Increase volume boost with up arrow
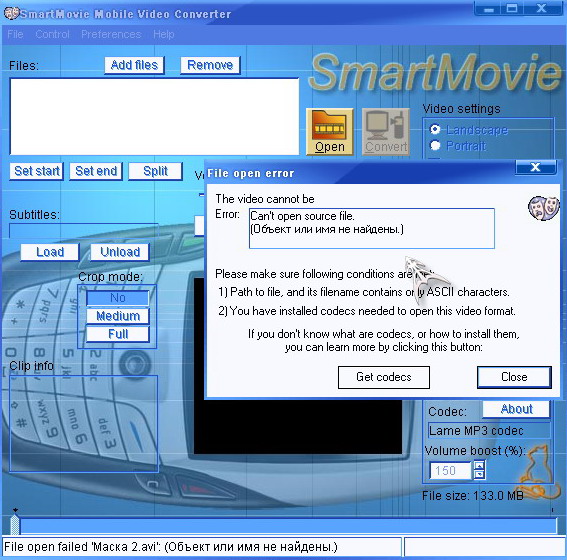Screen dimensions: 567x560 pyautogui.click(x=479, y=465)
